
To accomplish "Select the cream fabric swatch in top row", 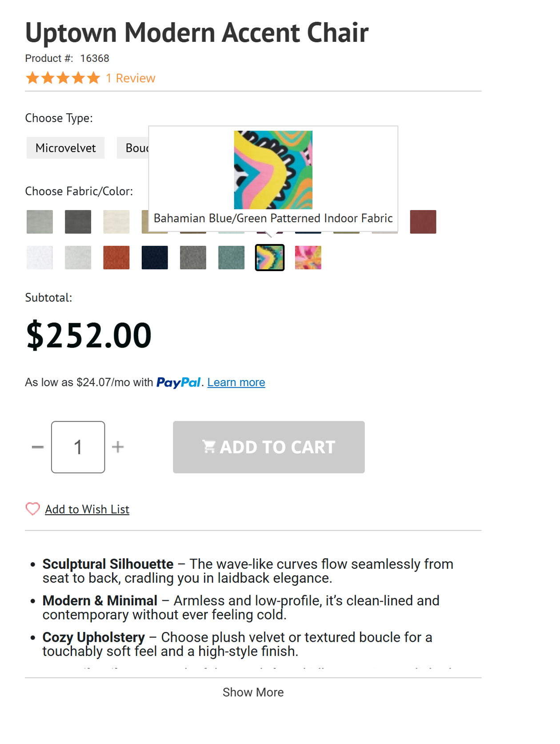I will (x=116, y=221).
